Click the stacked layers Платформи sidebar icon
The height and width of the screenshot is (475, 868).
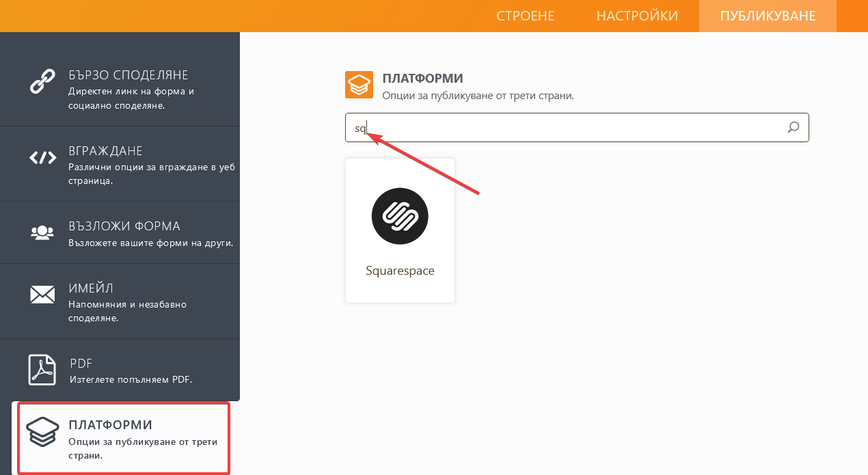coord(42,432)
